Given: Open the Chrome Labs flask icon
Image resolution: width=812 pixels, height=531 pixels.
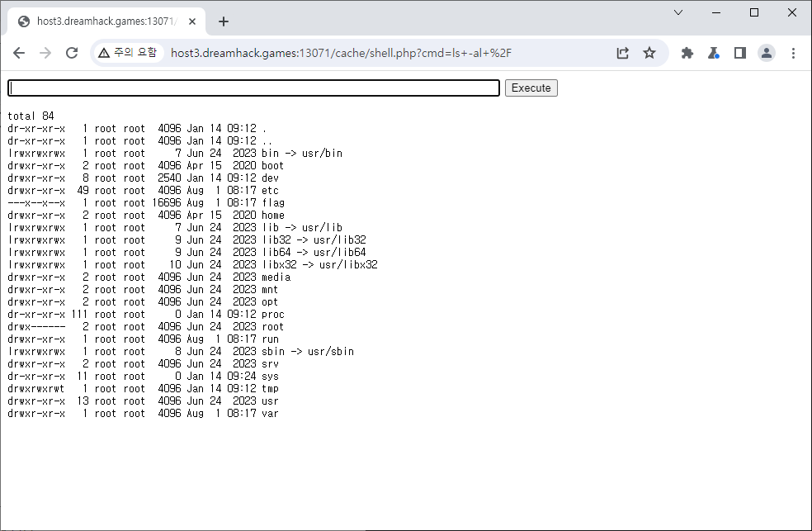Looking at the screenshot, I should 713,53.
